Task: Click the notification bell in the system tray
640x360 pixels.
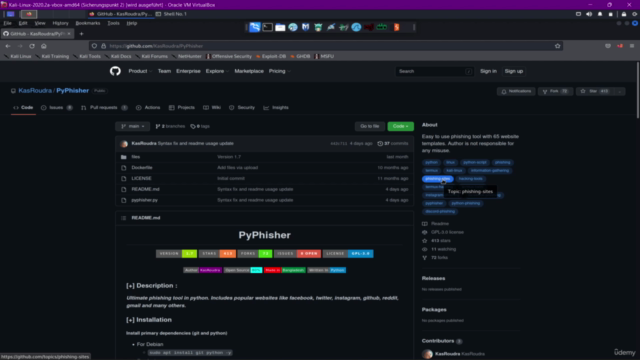Action: [600, 14]
